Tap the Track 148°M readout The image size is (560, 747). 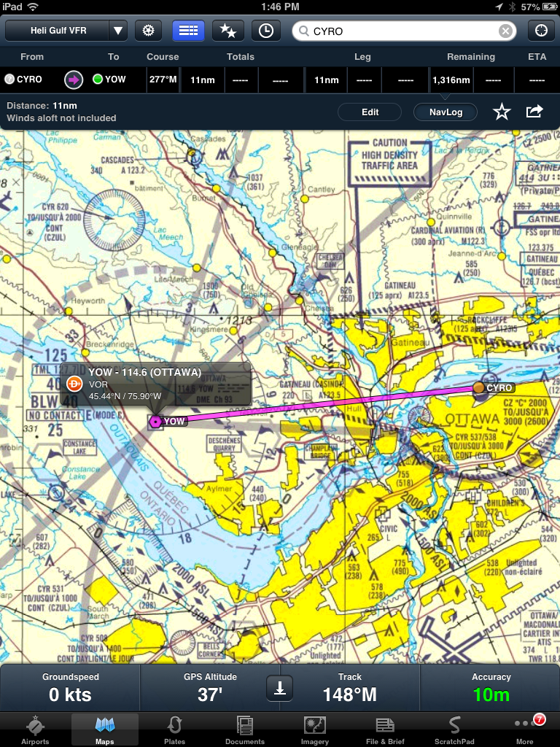click(349, 688)
